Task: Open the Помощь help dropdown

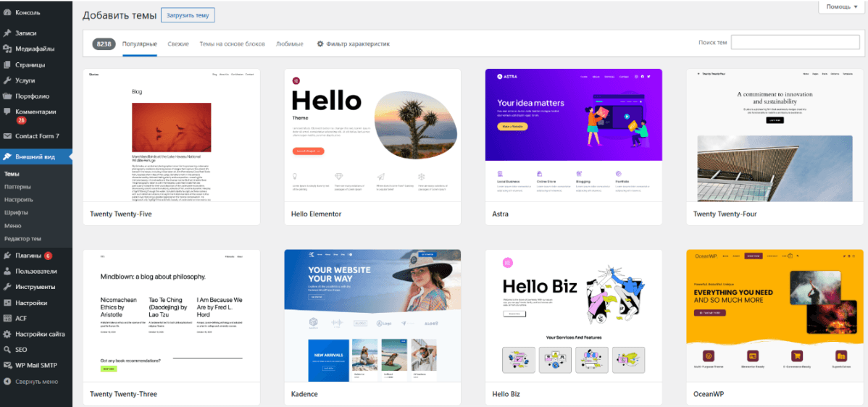Action: pos(841,7)
